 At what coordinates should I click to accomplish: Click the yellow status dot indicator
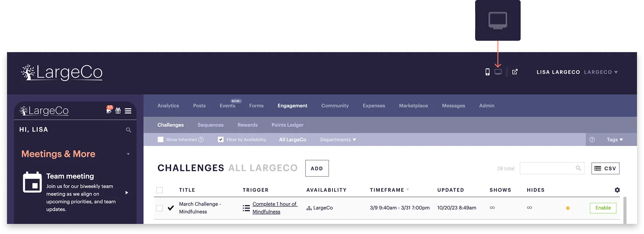click(x=568, y=208)
